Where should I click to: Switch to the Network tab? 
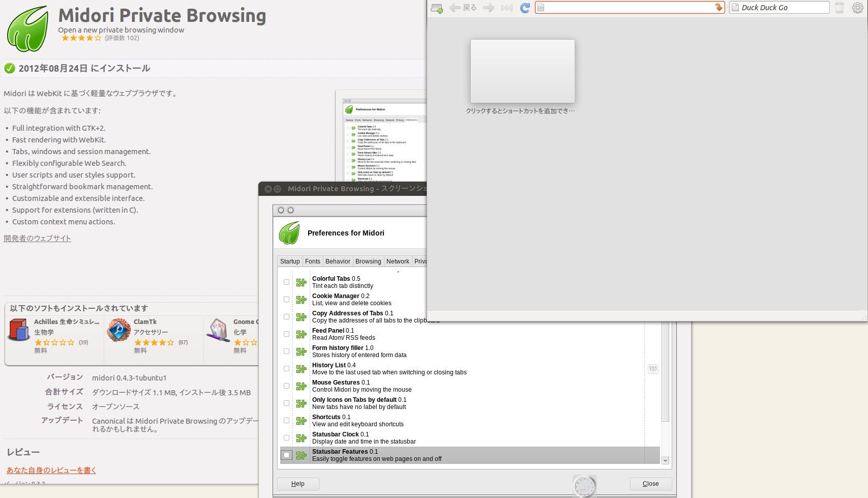point(398,261)
